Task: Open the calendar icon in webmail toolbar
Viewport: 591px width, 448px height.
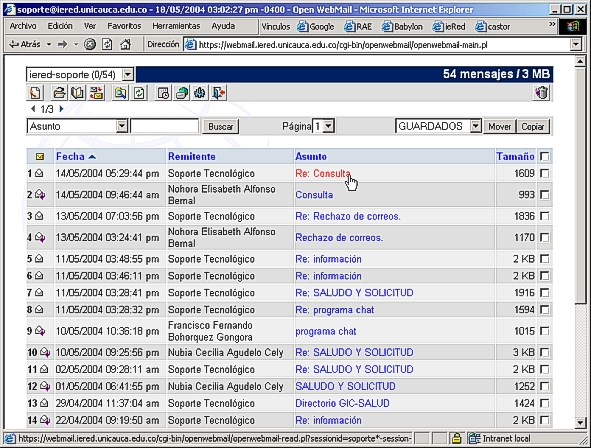Action: click(163, 93)
